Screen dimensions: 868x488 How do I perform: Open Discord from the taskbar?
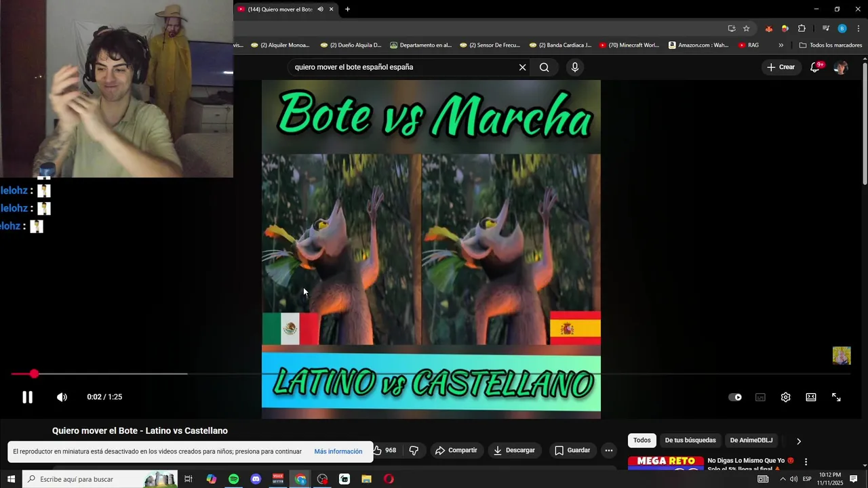click(256, 479)
